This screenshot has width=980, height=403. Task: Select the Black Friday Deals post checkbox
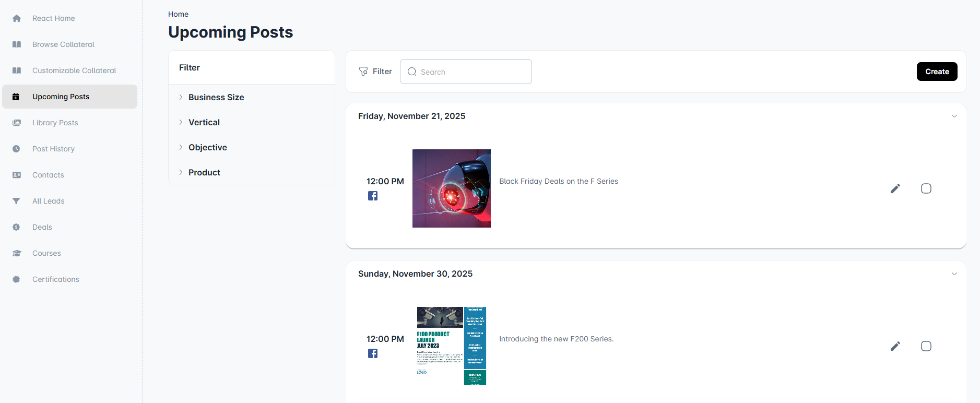pos(926,188)
